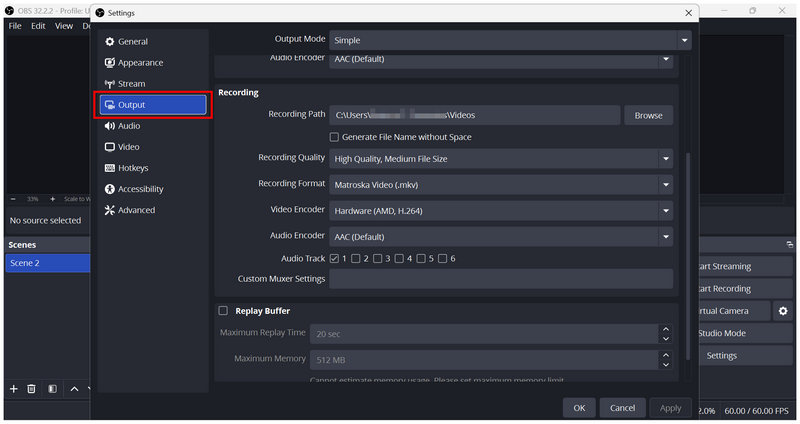Click the Settings dialog scrollbar
The height and width of the screenshot is (424, 800).
tap(688, 255)
